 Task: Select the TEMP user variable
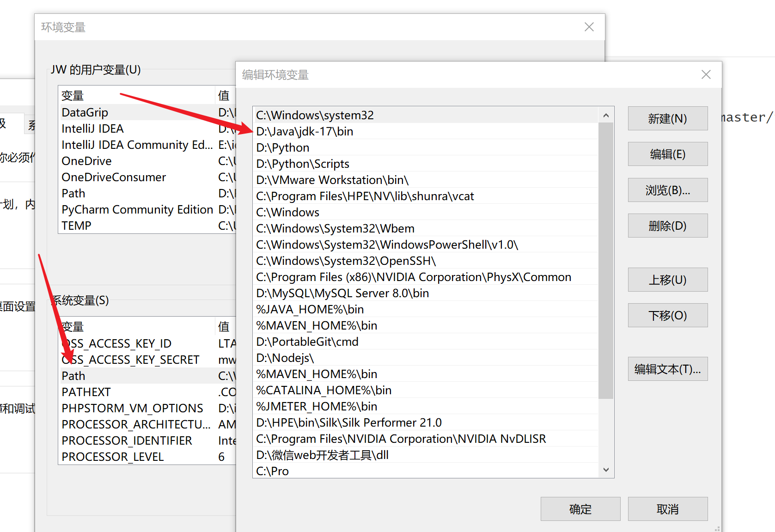click(147, 226)
